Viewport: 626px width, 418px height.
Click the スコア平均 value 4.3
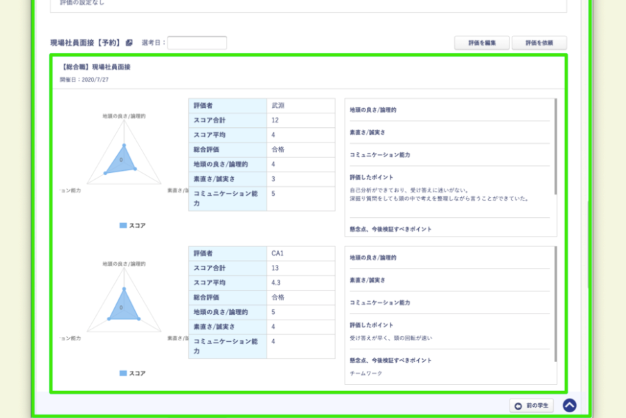300,283
